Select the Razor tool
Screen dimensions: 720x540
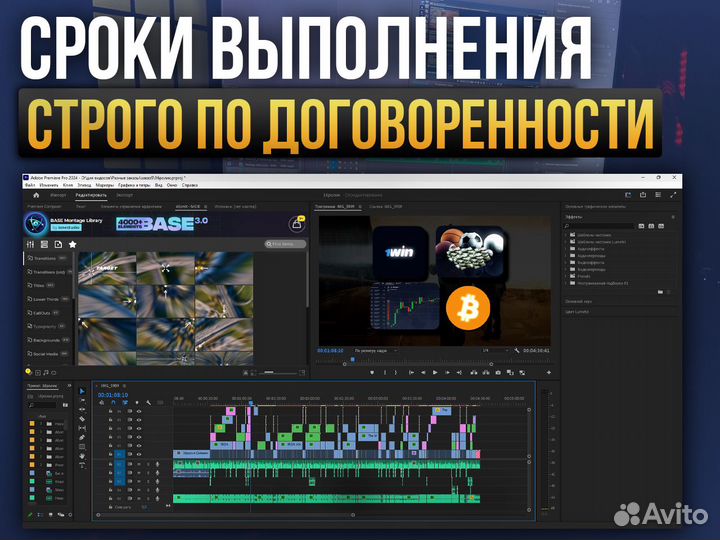point(82,419)
